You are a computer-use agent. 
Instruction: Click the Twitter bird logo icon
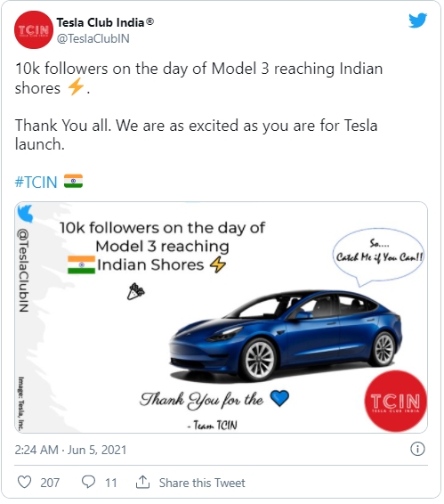[x=417, y=20]
